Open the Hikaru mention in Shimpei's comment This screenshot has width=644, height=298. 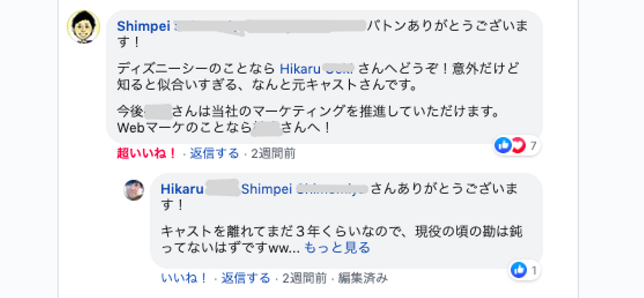pos(300,69)
